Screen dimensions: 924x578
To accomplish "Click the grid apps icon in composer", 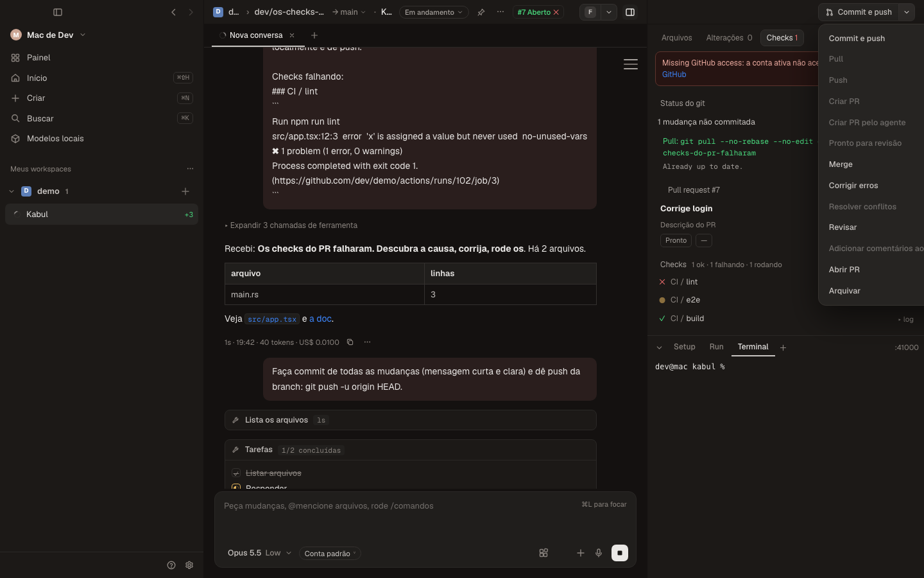I will tap(543, 553).
